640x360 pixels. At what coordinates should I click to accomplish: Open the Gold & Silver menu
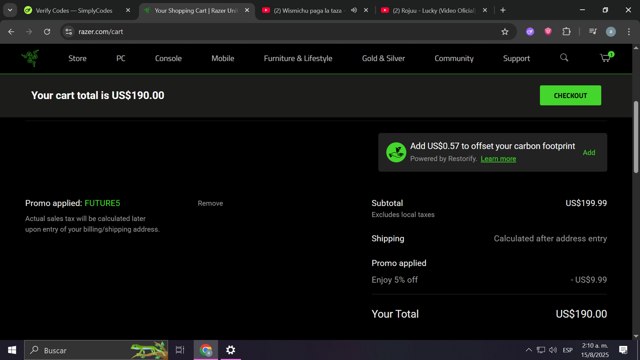pyautogui.click(x=383, y=58)
